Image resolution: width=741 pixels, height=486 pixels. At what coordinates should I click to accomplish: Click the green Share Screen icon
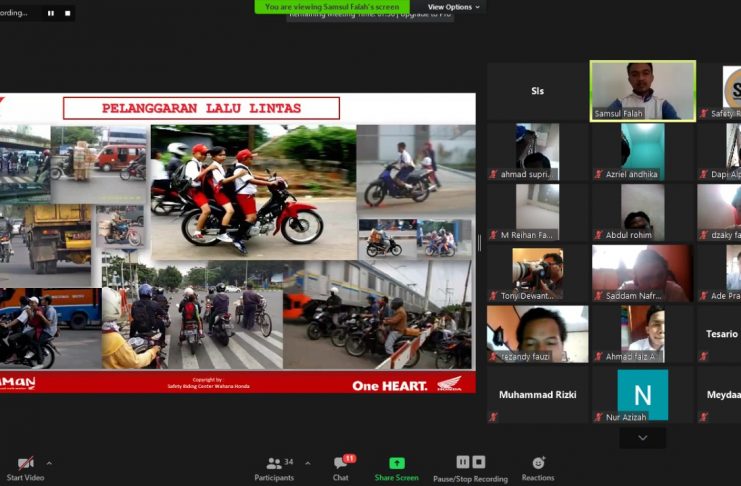396,463
